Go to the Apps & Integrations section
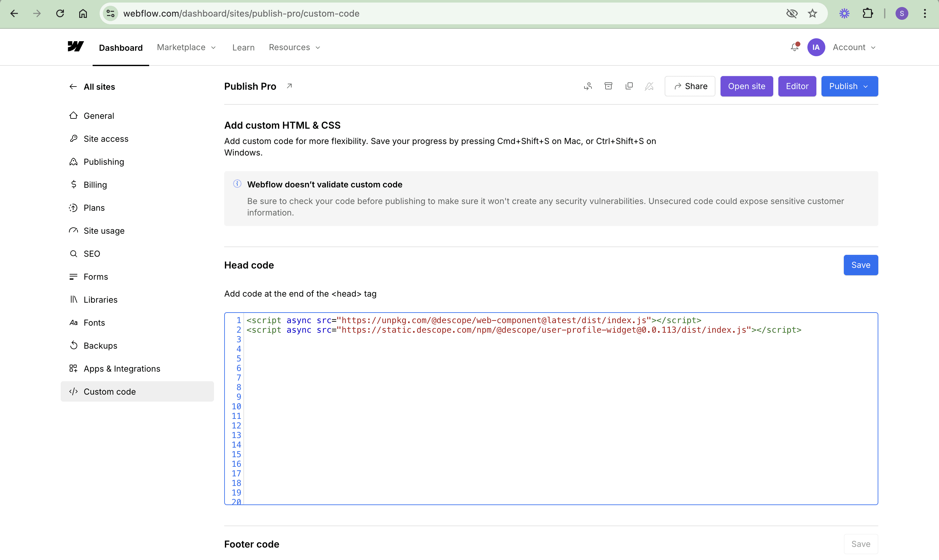The image size is (939, 560). coord(121,369)
